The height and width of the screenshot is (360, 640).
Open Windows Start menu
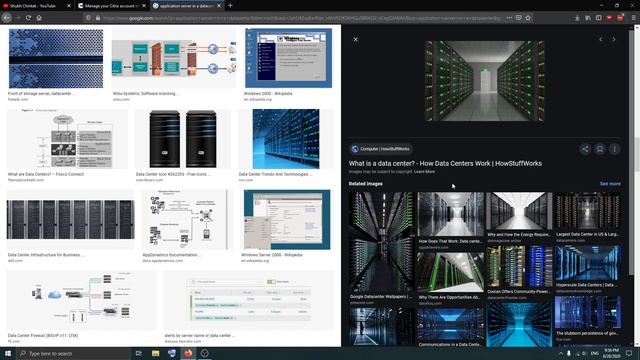[x=8, y=353]
